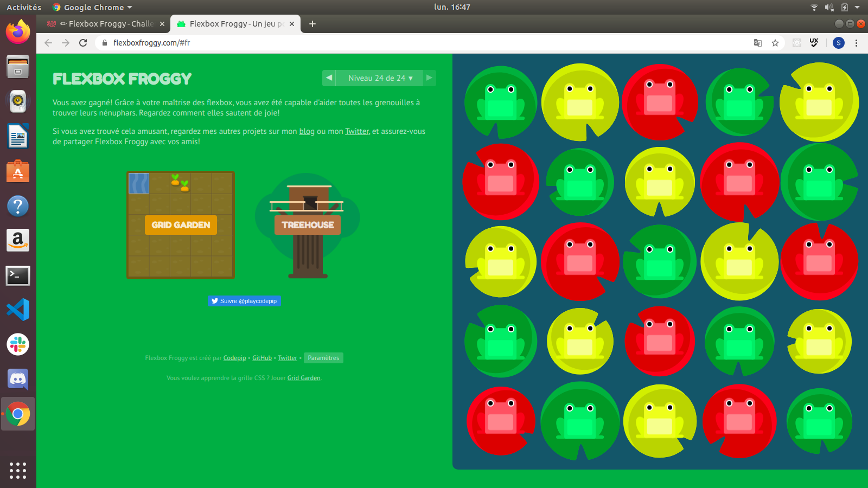This screenshot has width=868, height=488.
Task: Click the UX check extension icon
Action: [814, 43]
